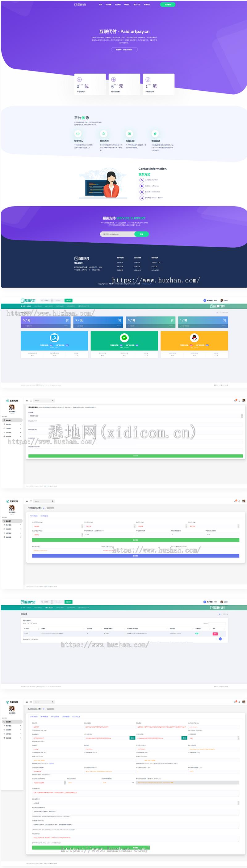247x868 pixels.
Task: Open the fourth dropdown in 代付接口配置 top row
Action: tap(214, 526)
